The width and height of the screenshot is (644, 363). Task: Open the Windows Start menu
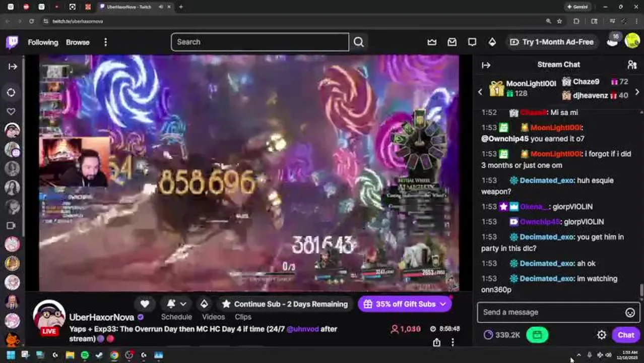(x=11, y=355)
